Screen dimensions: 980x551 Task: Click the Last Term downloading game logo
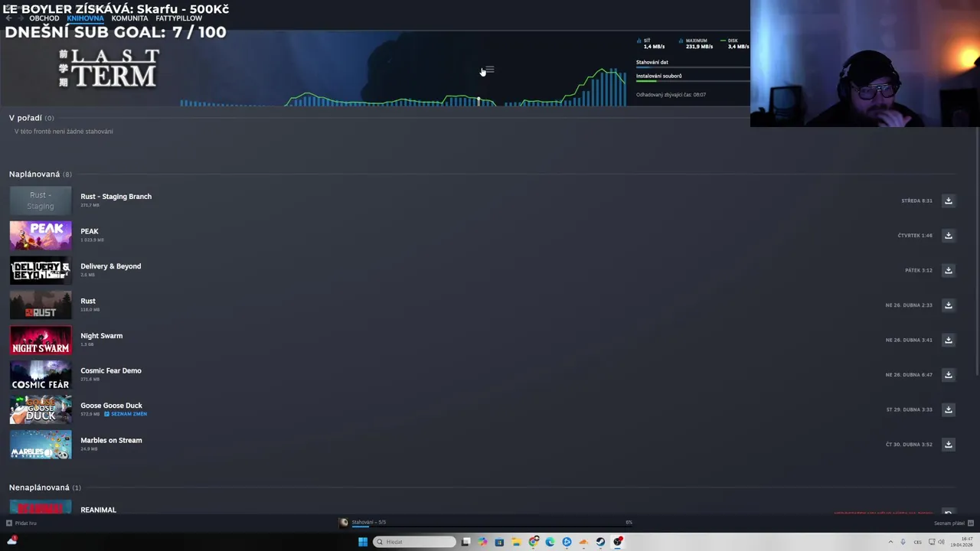(x=109, y=68)
